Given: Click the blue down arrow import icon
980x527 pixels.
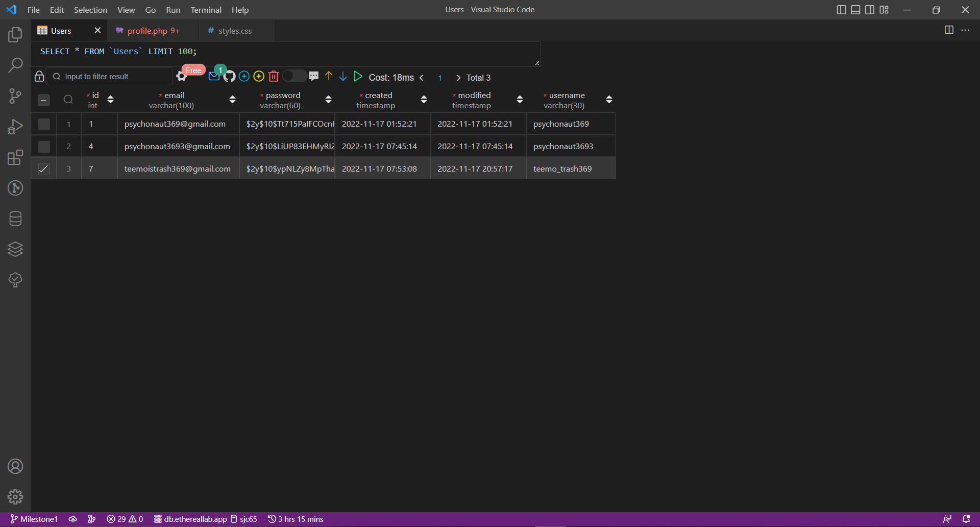Looking at the screenshot, I should (x=343, y=76).
